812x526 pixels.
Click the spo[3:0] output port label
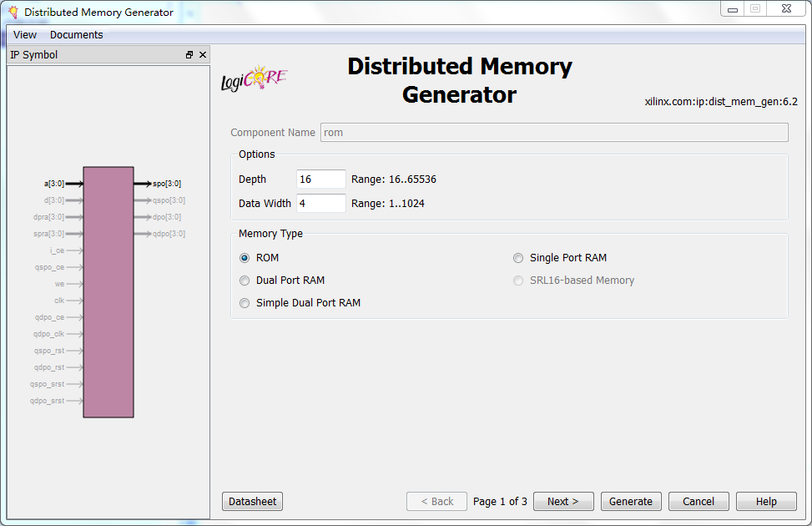(167, 184)
